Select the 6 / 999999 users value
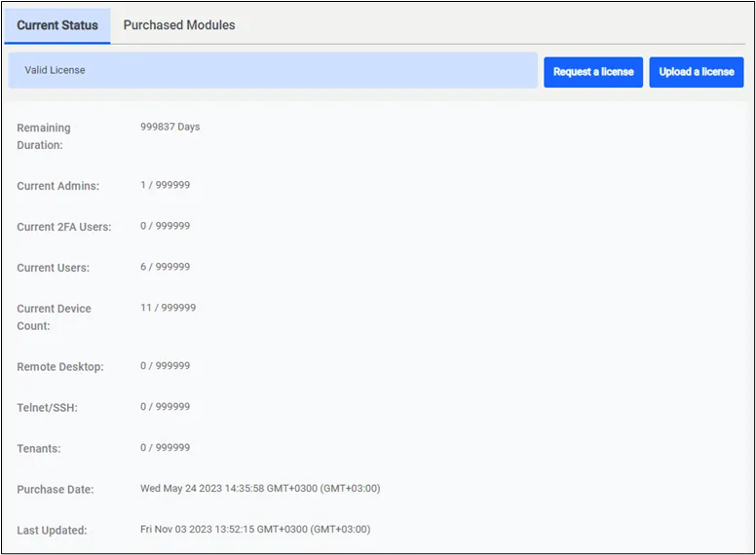 coord(166,267)
